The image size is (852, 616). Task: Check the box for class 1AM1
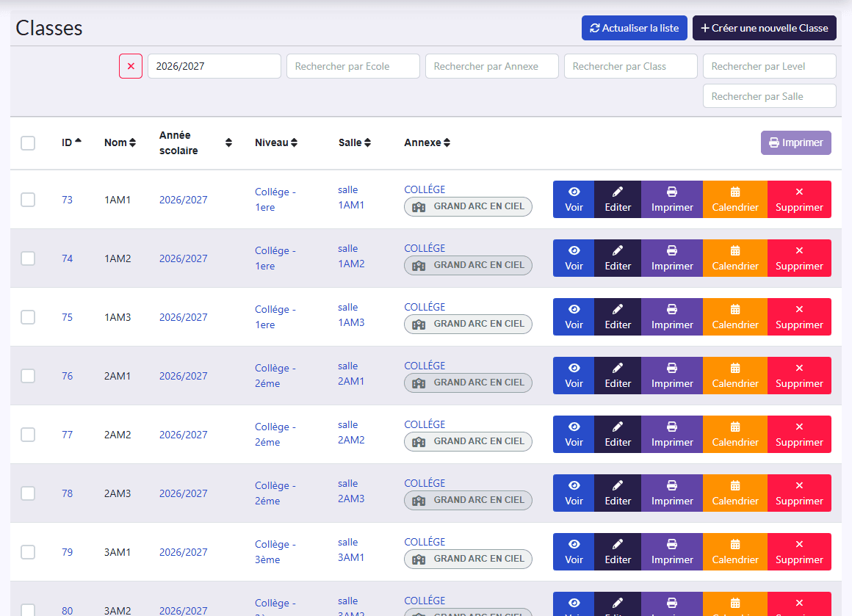tap(28, 200)
